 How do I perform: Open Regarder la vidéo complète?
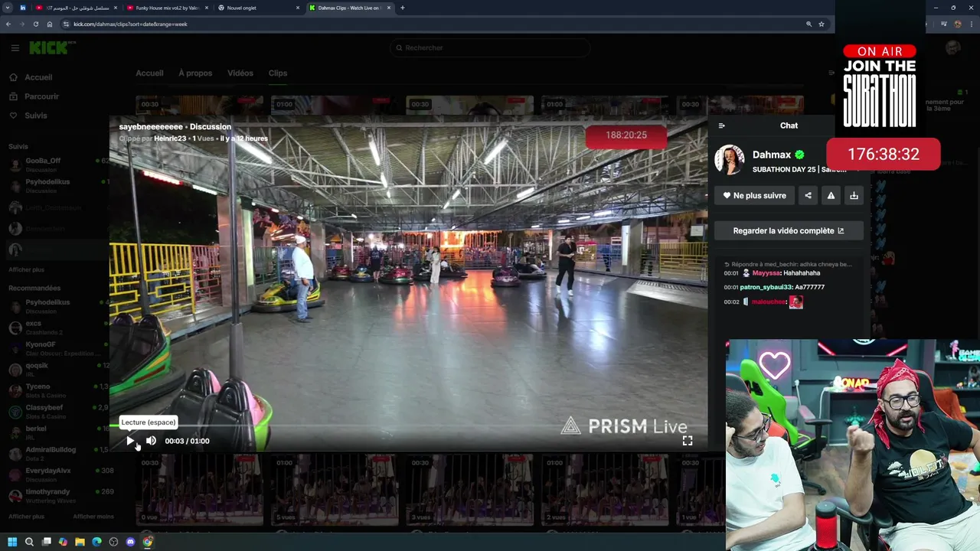click(x=789, y=230)
